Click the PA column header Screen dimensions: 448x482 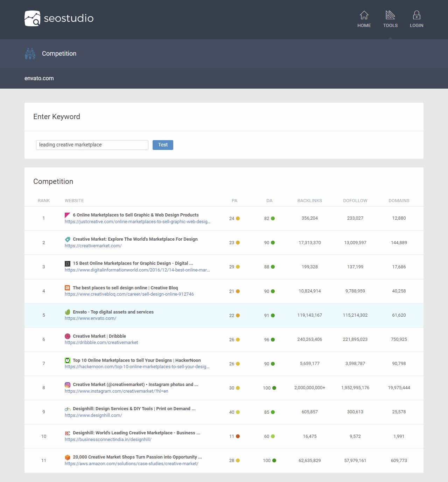234,201
